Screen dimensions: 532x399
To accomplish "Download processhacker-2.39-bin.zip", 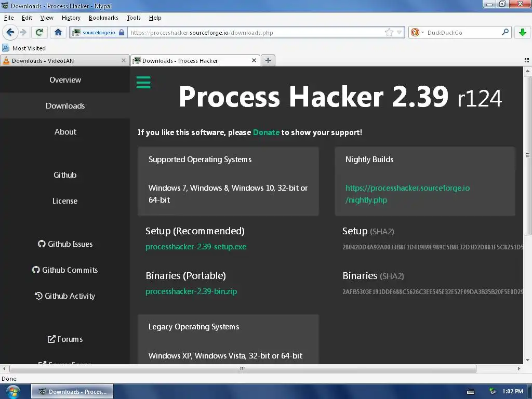I will pyautogui.click(x=191, y=291).
